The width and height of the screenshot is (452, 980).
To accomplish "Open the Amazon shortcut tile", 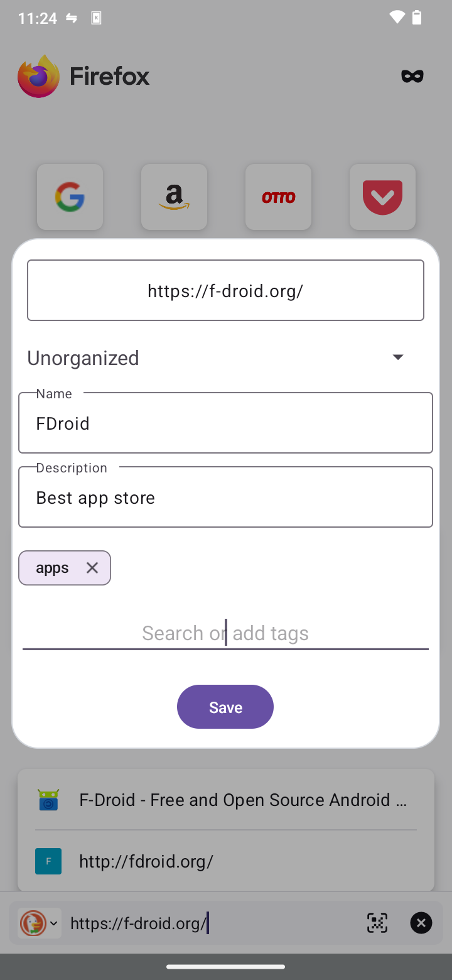I will [x=174, y=197].
